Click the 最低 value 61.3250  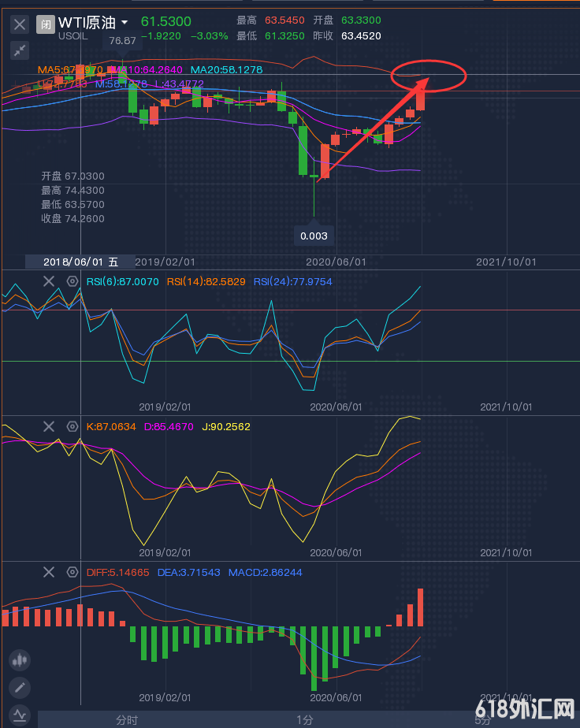click(x=284, y=36)
